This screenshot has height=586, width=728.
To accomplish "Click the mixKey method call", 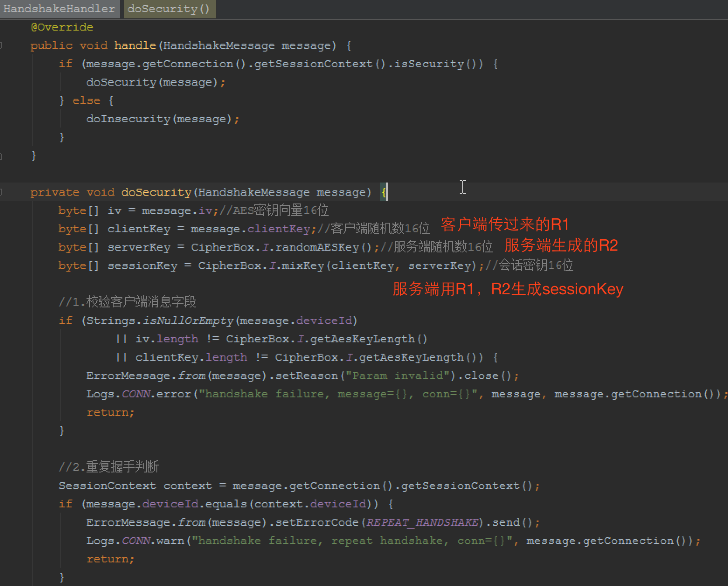I will coord(303,265).
